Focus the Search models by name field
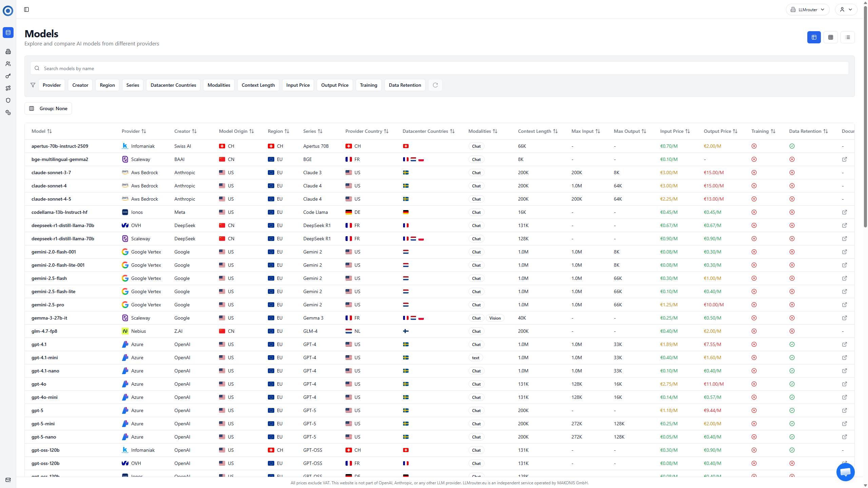 pyautogui.click(x=439, y=68)
